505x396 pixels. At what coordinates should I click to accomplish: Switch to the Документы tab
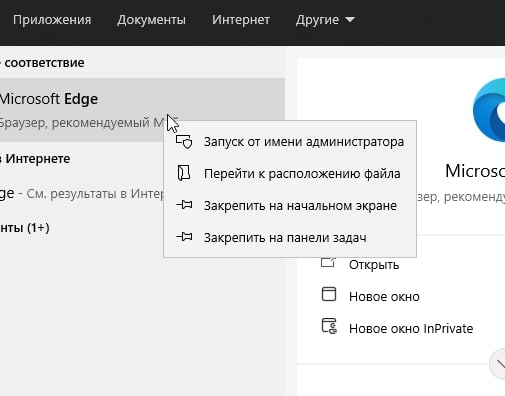(x=151, y=20)
